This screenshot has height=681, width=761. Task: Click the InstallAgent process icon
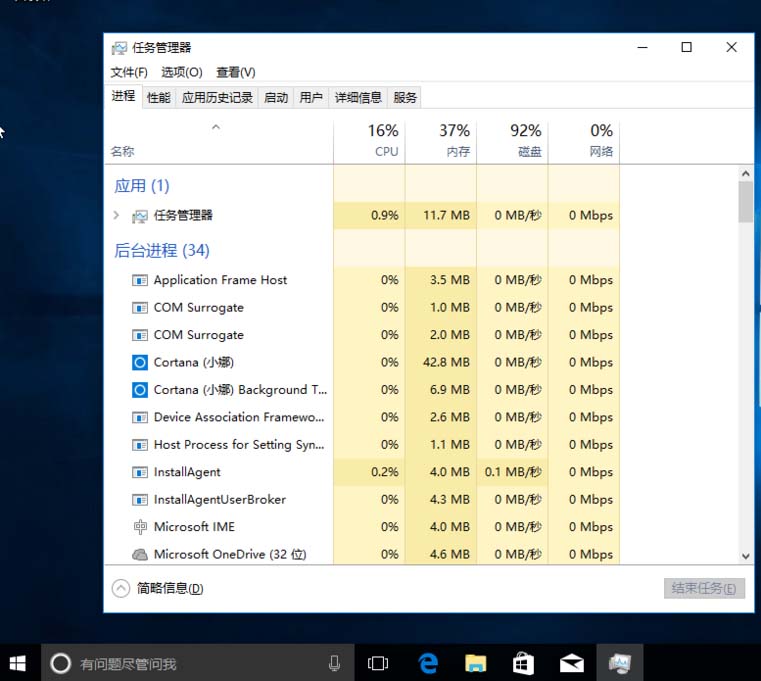coord(140,472)
